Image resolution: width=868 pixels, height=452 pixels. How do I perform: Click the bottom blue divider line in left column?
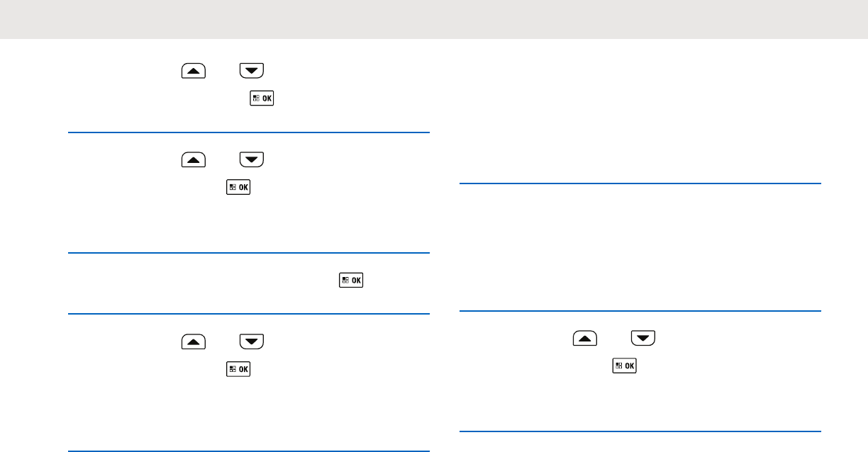click(x=249, y=450)
